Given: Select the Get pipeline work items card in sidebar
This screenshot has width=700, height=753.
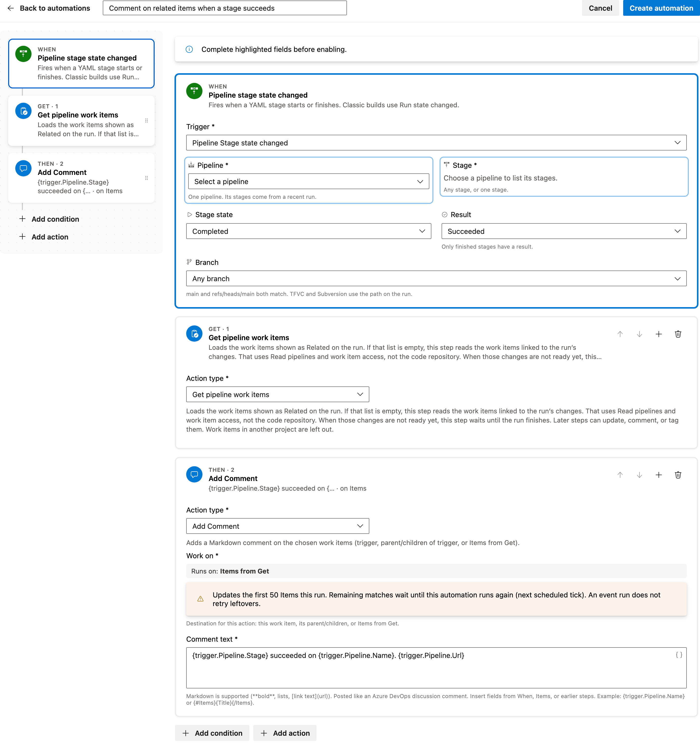Looking at the screenshot, I should pos(81,121).
